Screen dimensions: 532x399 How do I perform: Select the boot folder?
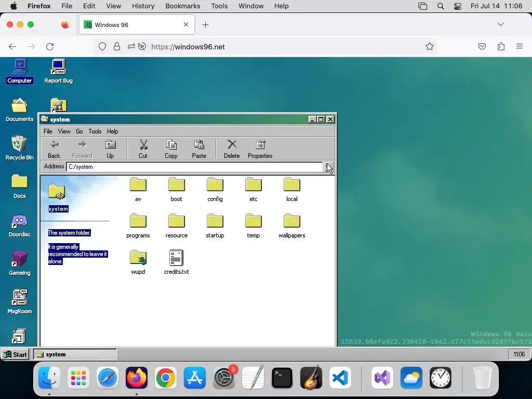click(177, 190)
